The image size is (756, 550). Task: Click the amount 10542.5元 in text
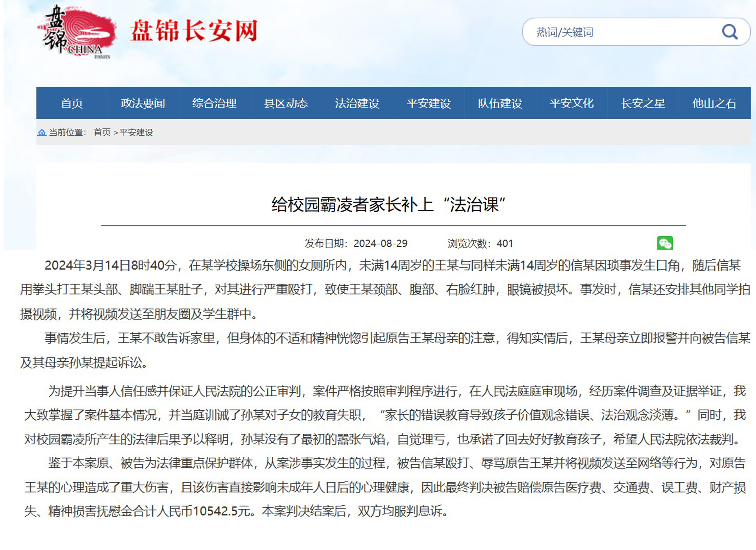222,511
